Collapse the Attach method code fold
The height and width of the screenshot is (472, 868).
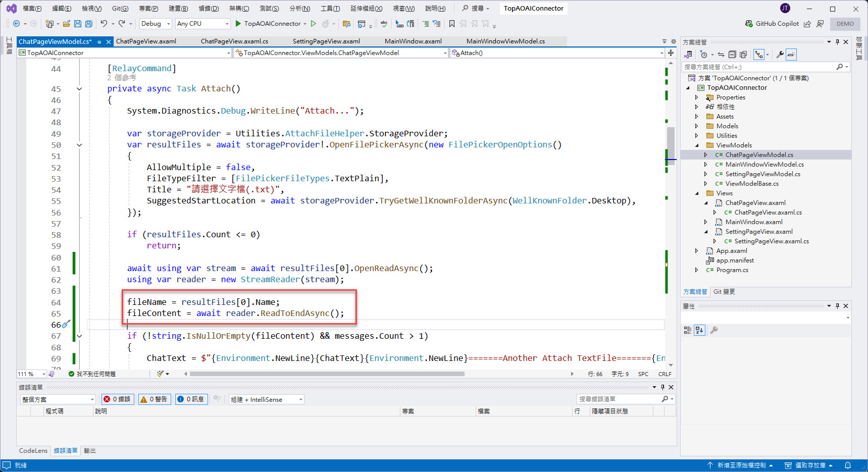[79, 89]
